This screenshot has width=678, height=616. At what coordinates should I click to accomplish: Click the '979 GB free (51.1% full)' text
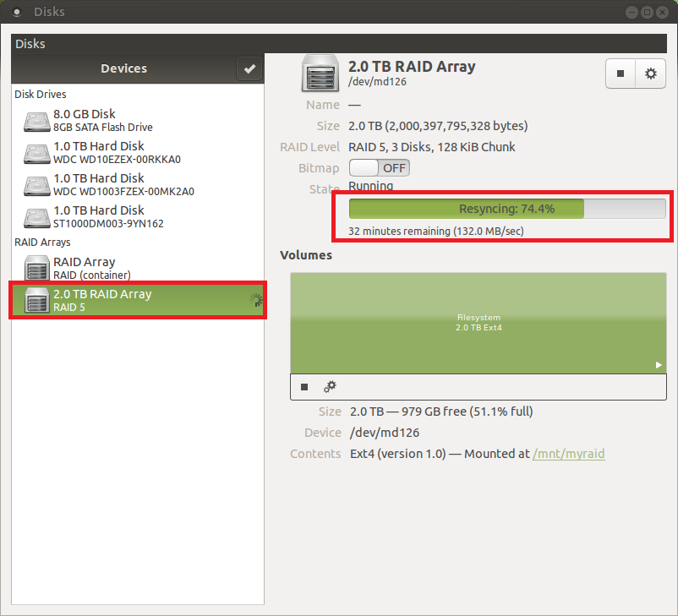(467, 412)
